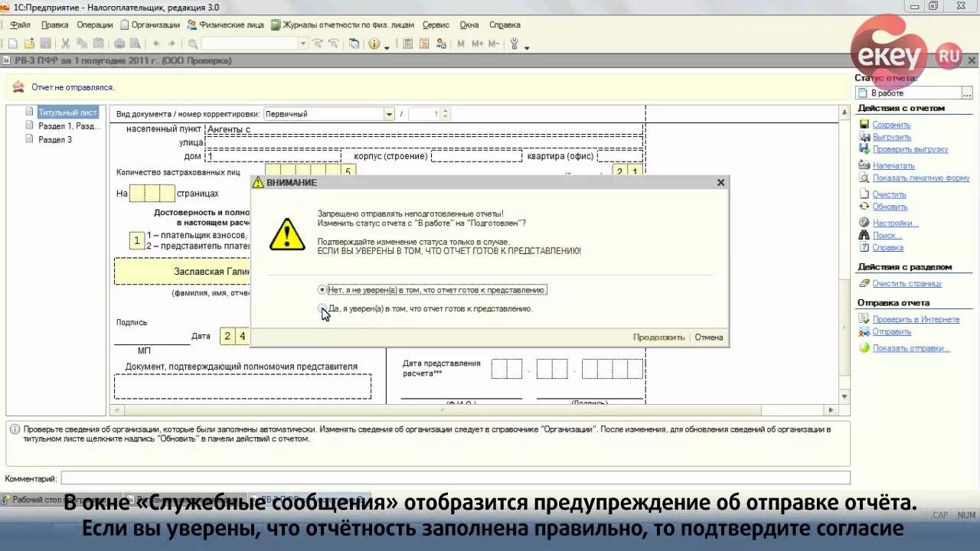The height and width of the screenshot is (551, 980).
Task: Open the Окна menu
Action: click(x=469, y=24)
